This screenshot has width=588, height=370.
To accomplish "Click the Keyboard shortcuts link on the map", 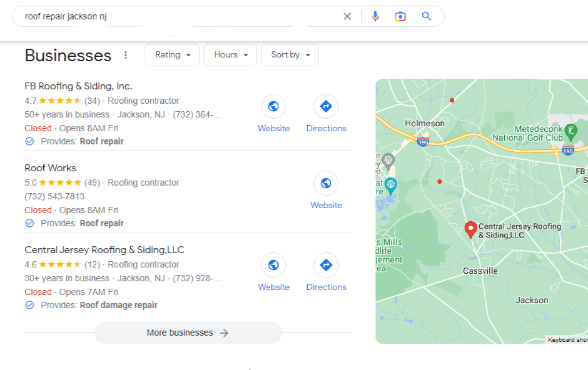I will (567, 340).
